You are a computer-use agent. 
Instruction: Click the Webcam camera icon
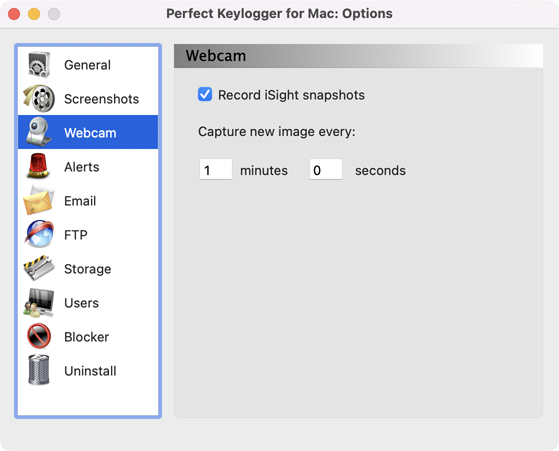(x=38, y=132)
